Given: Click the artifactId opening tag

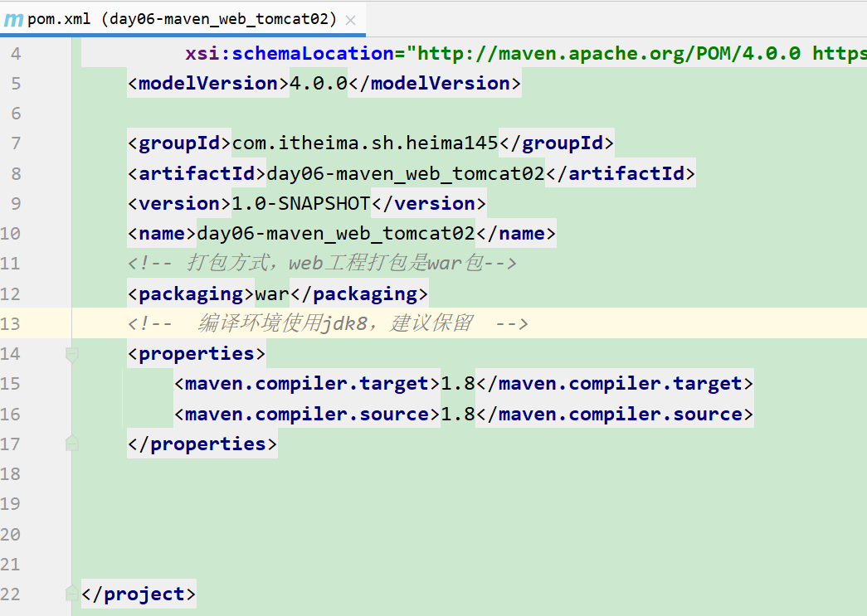Looking at the screenshot, I should [197, 173].
